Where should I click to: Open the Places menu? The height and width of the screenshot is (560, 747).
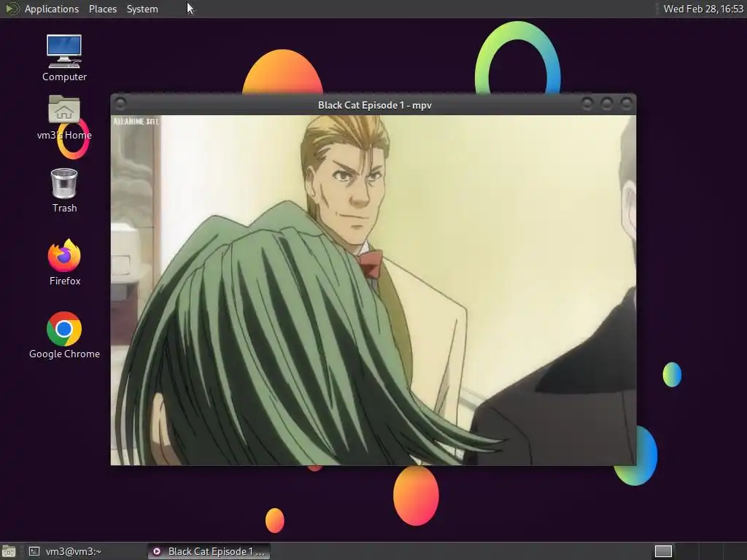pyautogui.click(x=102, y=9)
